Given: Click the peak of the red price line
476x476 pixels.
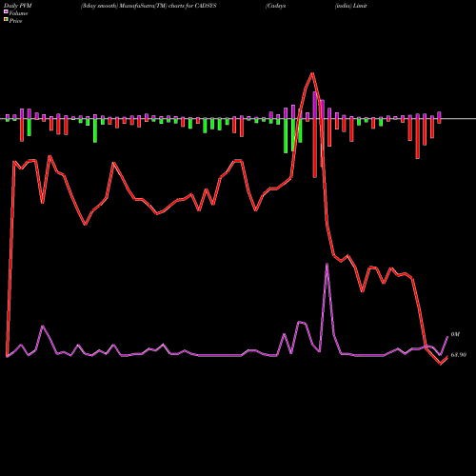Looking at the screenshot, I should click(x=312, y=73).
